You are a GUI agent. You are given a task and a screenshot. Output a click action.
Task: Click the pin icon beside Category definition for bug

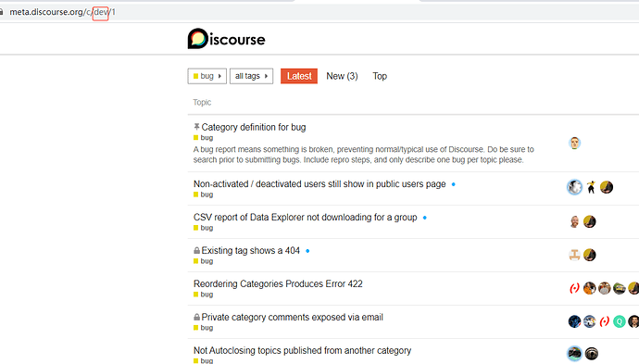click(196, 127)
